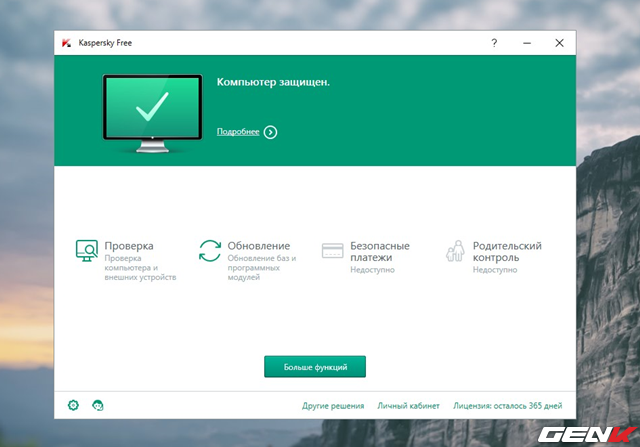Image resolution: width=640 pixels, height=447 pixels.
Task: Click the help question mark icon
Action: coord(494,43)
